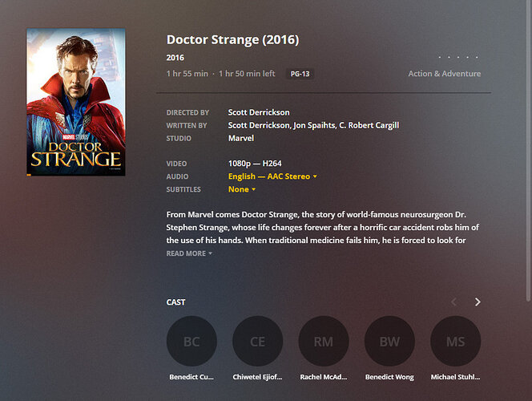The height and width of the screenshot is (401, 532).
Task: Open the English AAC Stereo audio dropdown
Action: [272, 176]
